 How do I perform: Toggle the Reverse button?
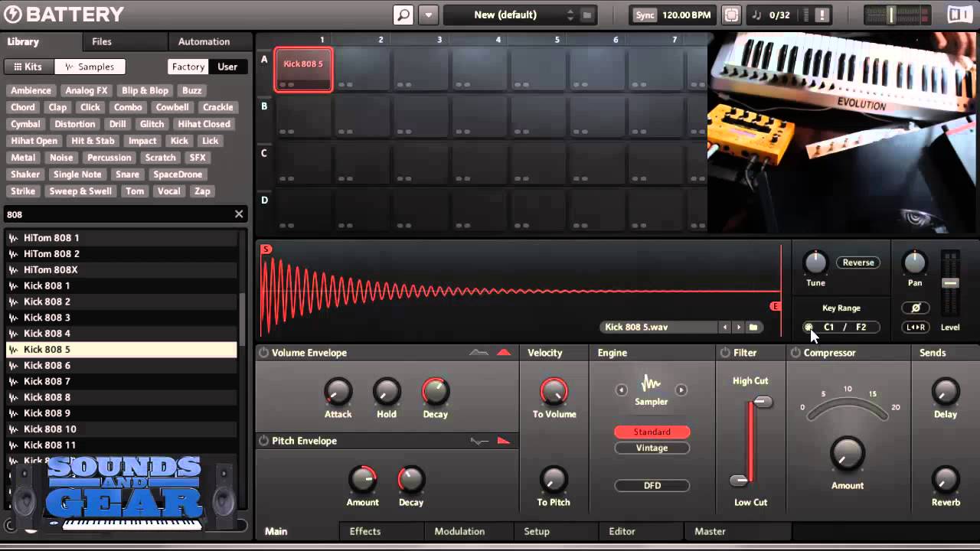(x=858, y=262)
